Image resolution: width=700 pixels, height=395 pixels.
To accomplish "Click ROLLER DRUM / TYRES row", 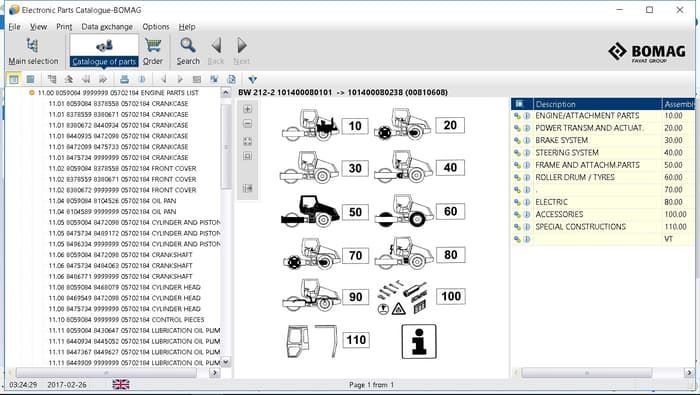I will (603, 177).
